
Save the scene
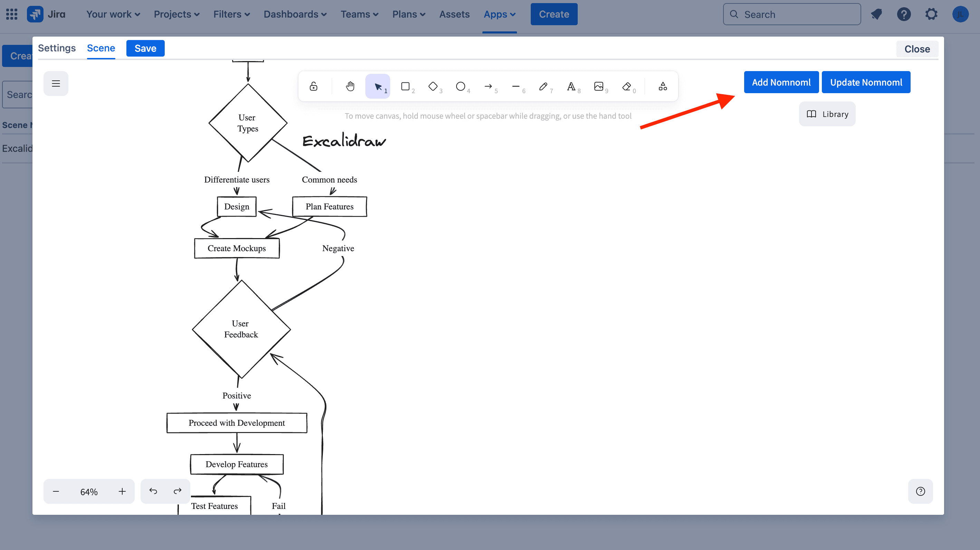[145, 48]
